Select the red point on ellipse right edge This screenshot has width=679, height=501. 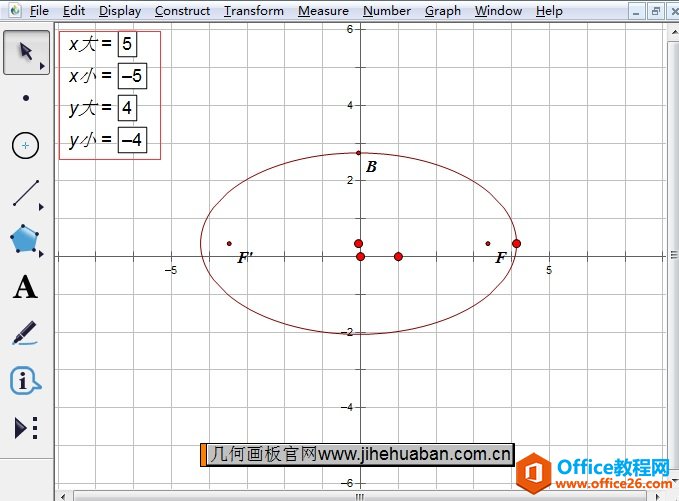tap(516, 244)
